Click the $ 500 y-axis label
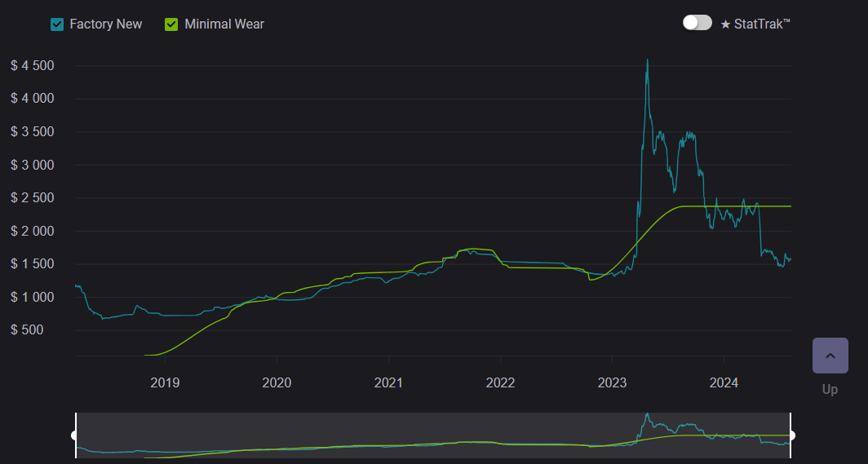This screenshot has width=868, height=464. (x=27, y=329)
